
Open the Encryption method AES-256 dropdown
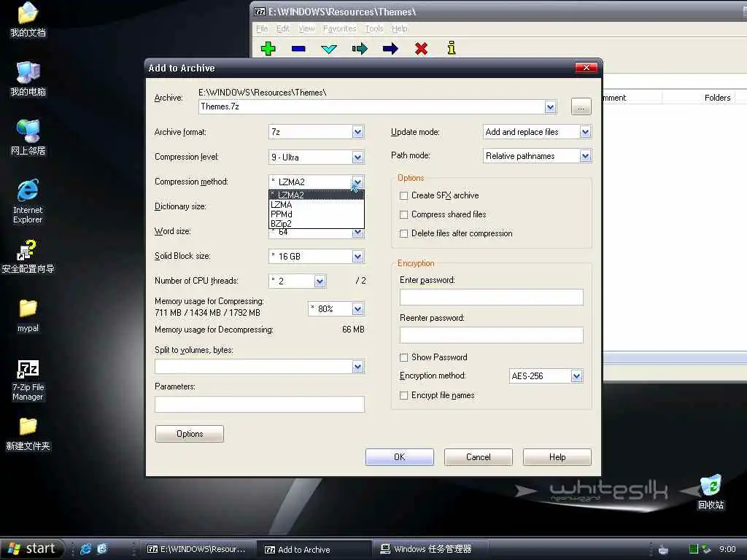coord(576,376)
